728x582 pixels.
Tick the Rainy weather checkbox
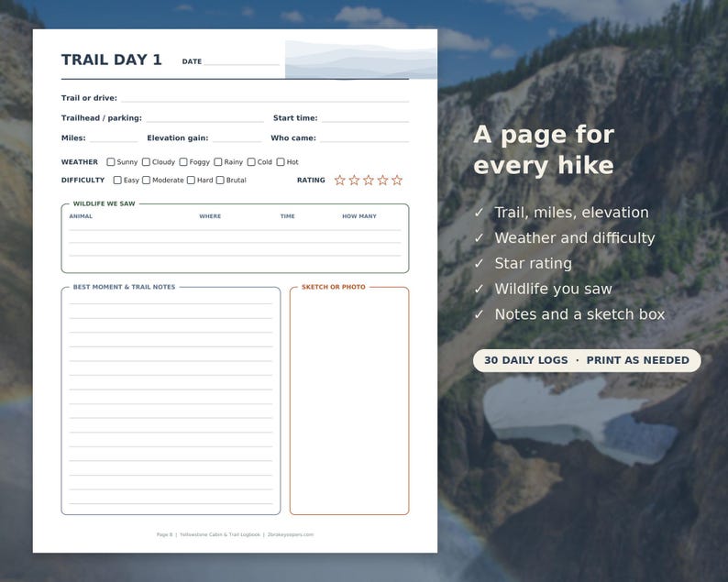coord(217,162)
